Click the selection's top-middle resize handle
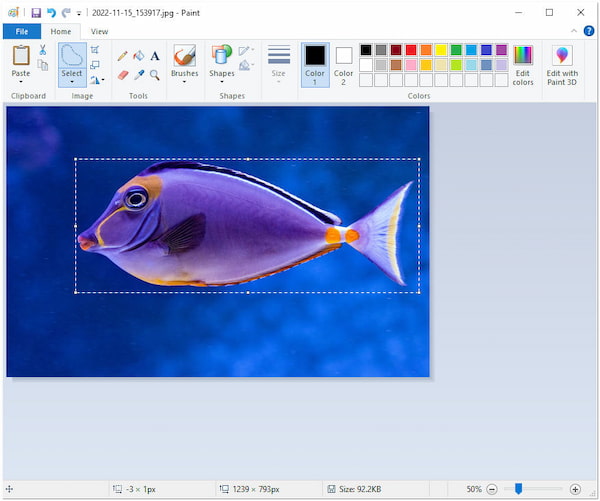This screenshot has height=501, width=600. pyautogui.click(x=248, y=158)
